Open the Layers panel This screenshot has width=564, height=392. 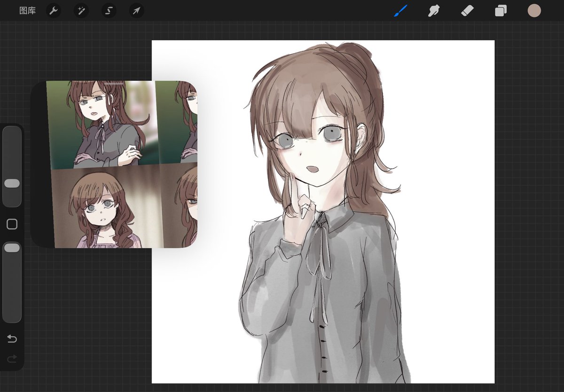point(501,10)
